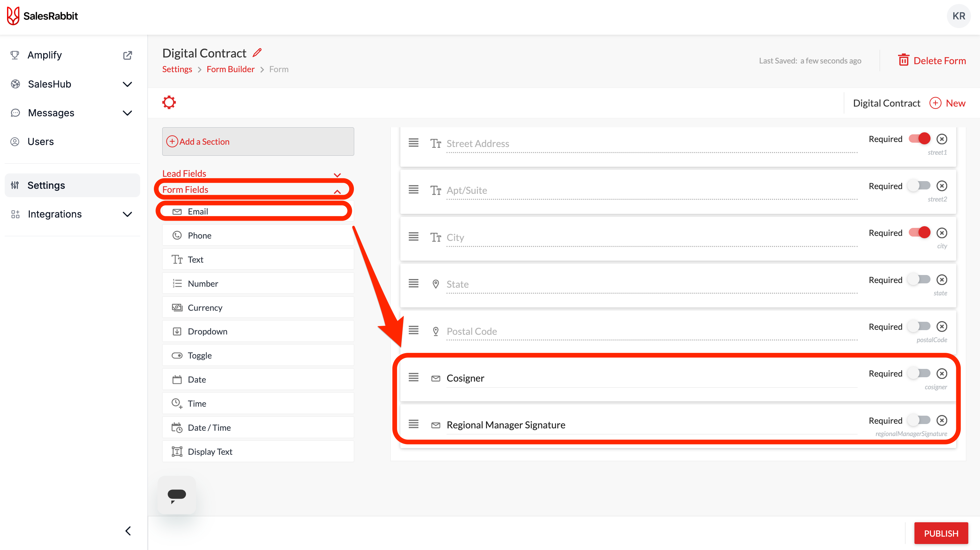The width and height of the screenshot is (980, 550).
Task: Open the Users menu item
Action: pyautogui.click(x=41, y=142)
